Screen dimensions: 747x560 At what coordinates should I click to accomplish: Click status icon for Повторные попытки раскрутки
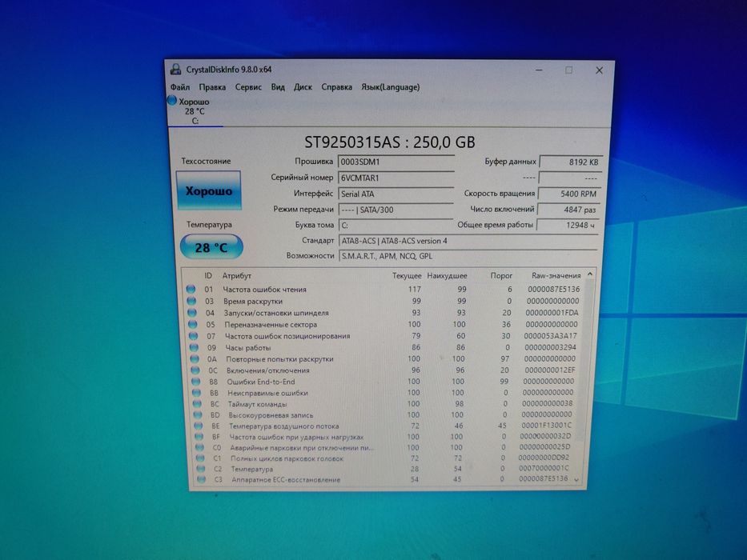pyautogui.click(x=195, y=359)
